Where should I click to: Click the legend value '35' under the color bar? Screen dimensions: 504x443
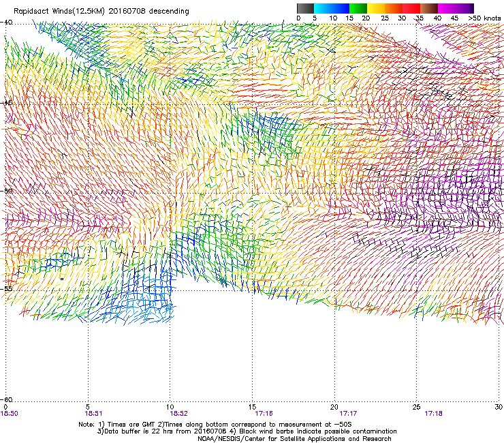click(x=420, y=18)
